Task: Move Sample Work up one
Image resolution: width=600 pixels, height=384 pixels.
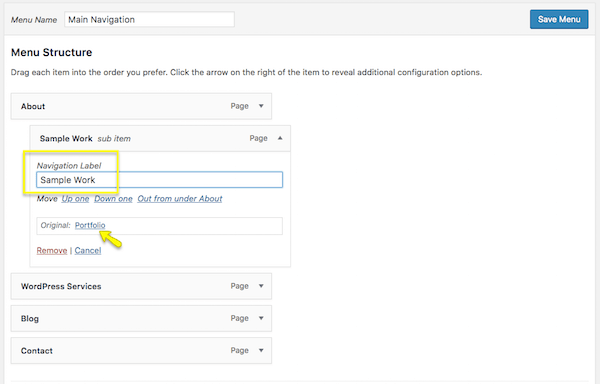Action: click(75, 199)
